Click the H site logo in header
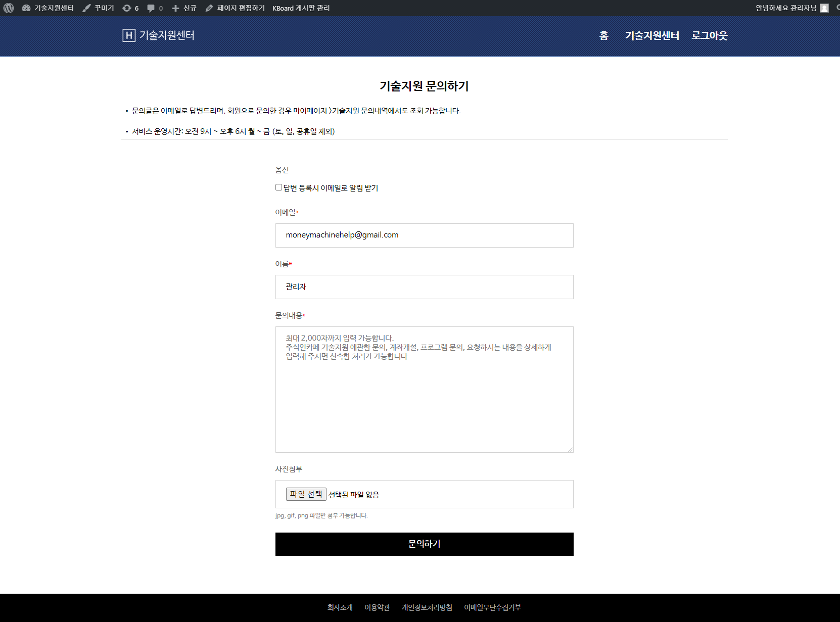This screenshot has height=622, width=840. click(129, 35)
